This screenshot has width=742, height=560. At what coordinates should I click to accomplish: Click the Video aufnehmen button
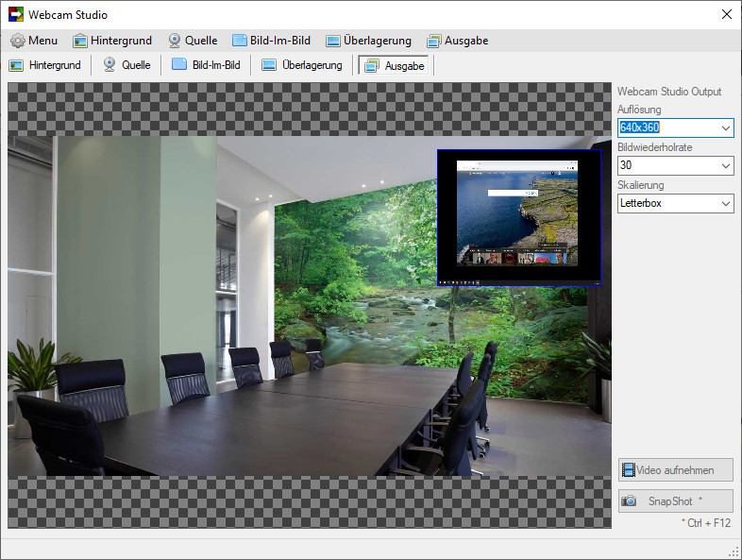click(x=676, y=470)
